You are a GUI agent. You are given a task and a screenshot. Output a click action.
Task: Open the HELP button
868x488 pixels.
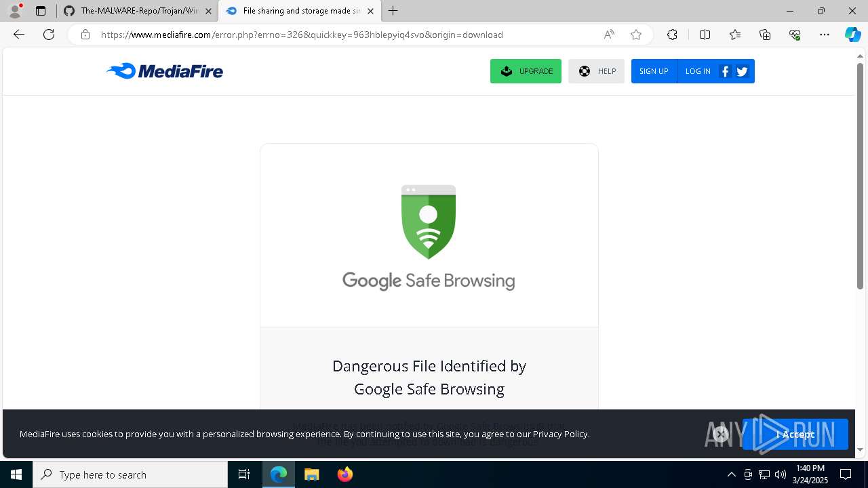point(596,71)
